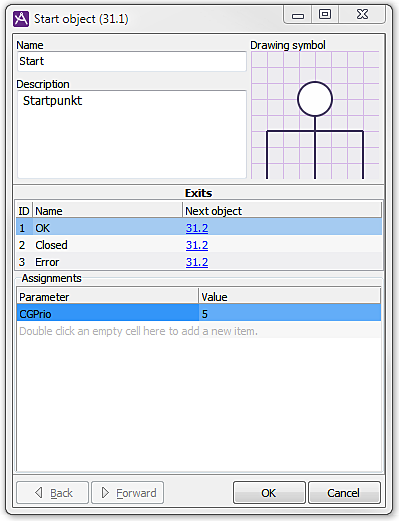
Task: Cancel the Start object dialog
Action: click(x=344, y=492)
